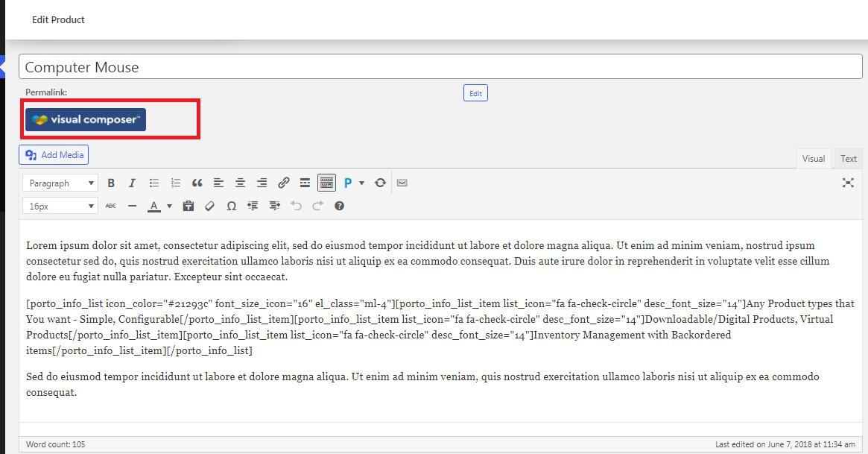Click the permalink Edit button
The height and width of the screenshot is (454, 868).
click(x=475, y=93)
